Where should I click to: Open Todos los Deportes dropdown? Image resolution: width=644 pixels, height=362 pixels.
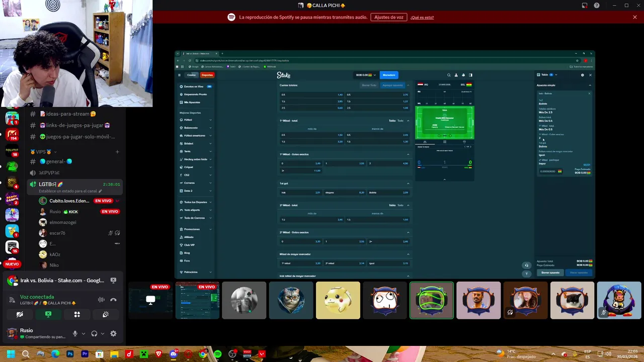click(196, 202)
